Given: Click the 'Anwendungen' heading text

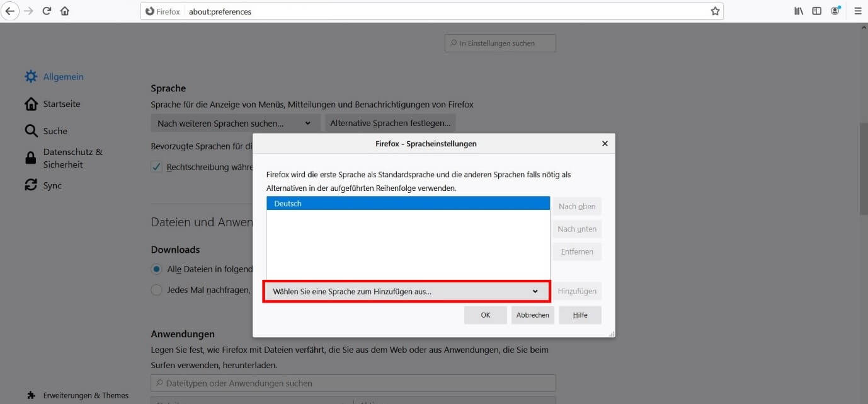Looking at the screenshot, I should point(183,334).
